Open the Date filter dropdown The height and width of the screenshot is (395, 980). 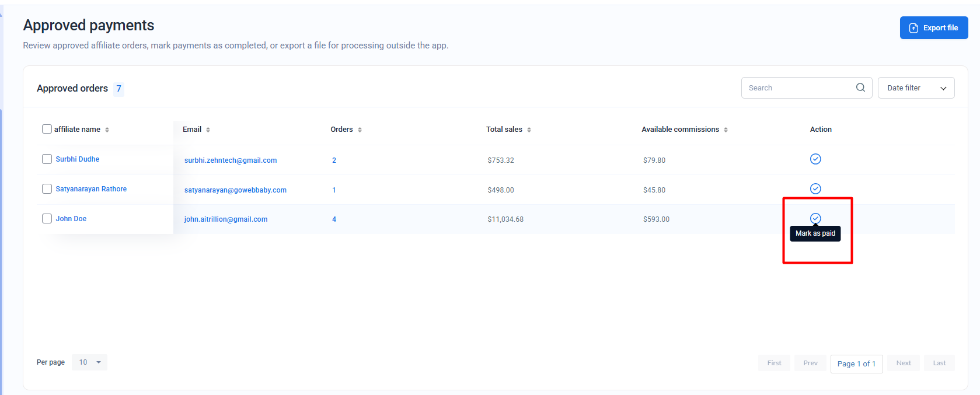(916, 88)
